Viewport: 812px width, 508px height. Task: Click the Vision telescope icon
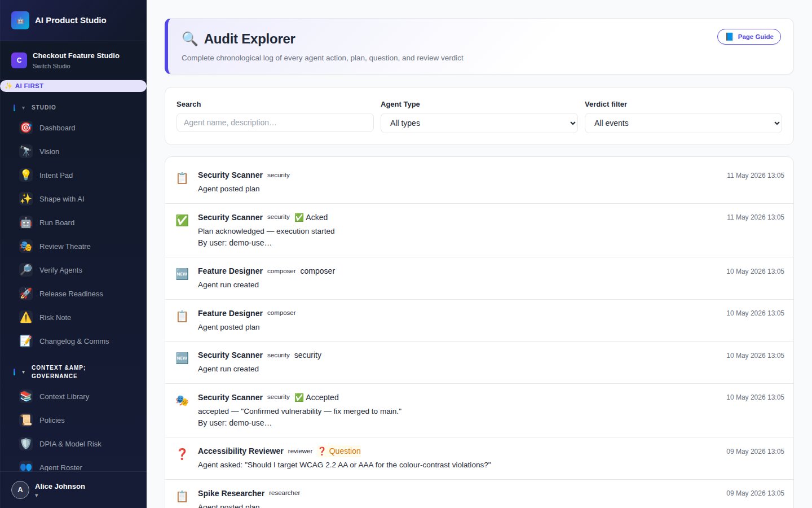coord(26,151)
